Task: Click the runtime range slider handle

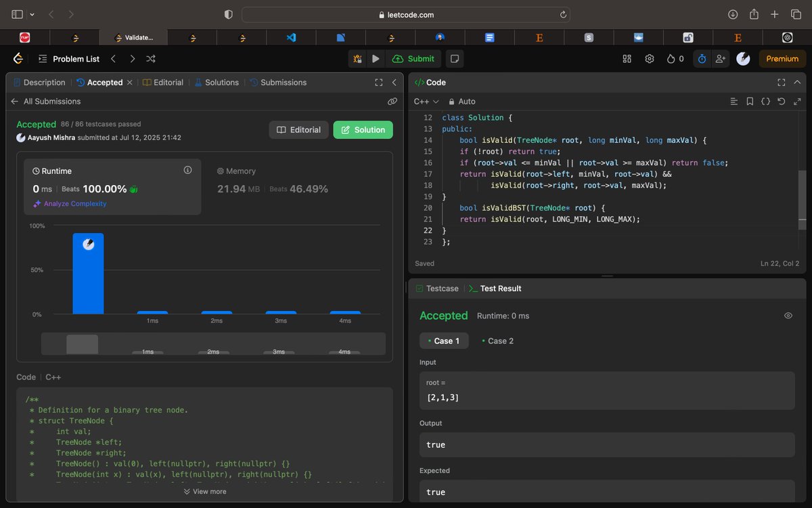Action: [82, 344]
